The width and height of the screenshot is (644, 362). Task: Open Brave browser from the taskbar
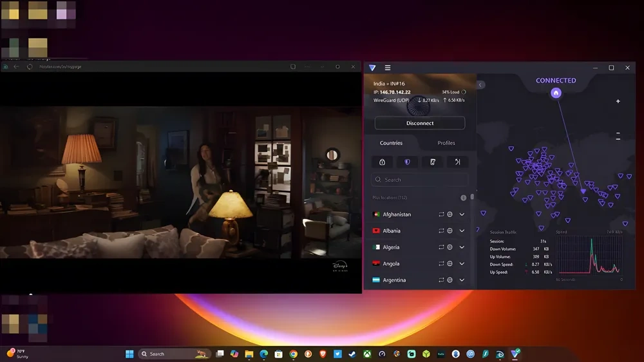point(323,354)
